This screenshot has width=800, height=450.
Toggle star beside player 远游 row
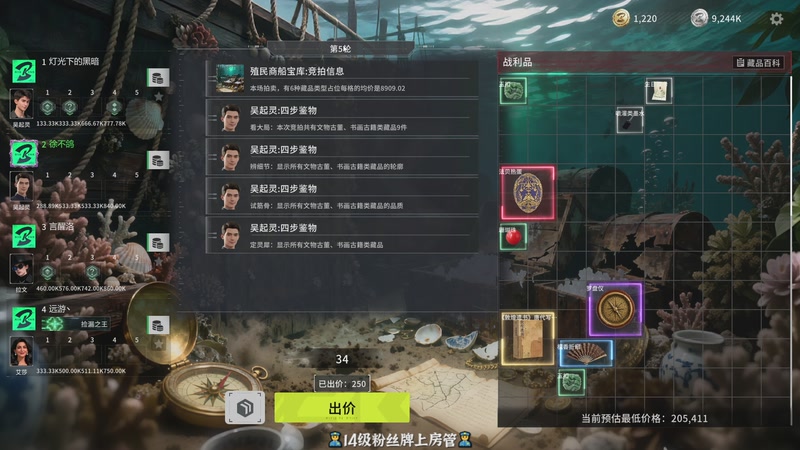159,344
